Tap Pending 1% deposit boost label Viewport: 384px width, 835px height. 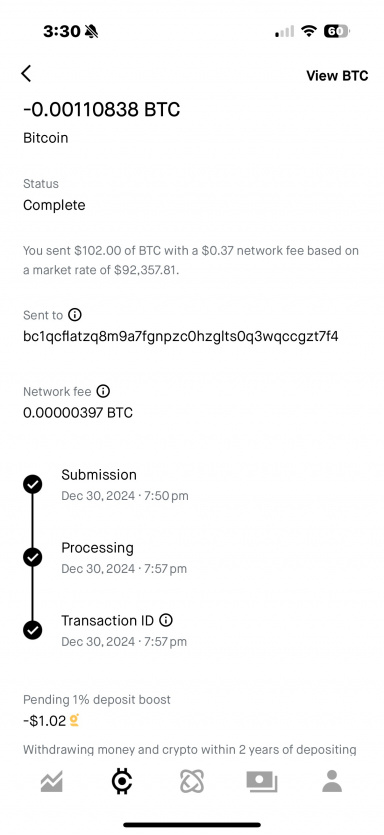pos(97,700)
